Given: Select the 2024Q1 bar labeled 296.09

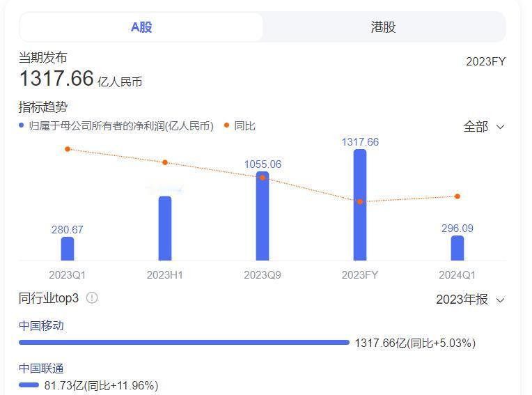Looking at the screenshot, I should click(457, 248).
